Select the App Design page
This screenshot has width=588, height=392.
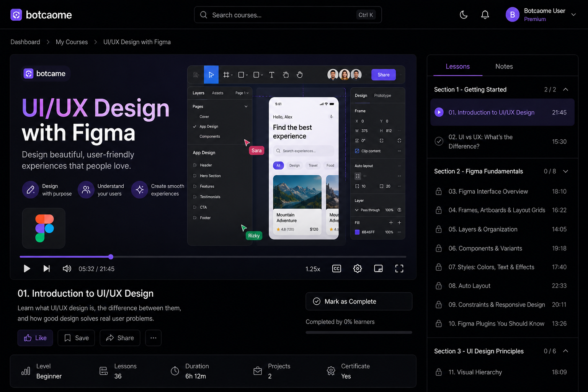209,127
